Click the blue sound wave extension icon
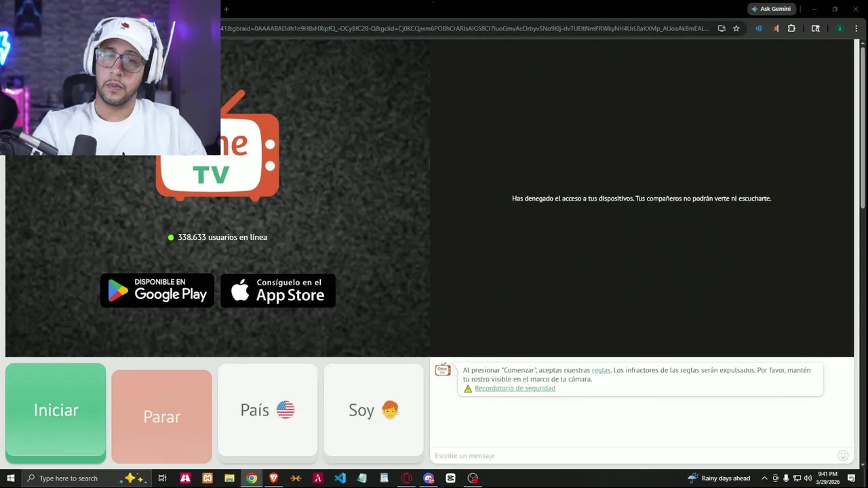This screenshot has width=868, height=488. coord(758,28)
